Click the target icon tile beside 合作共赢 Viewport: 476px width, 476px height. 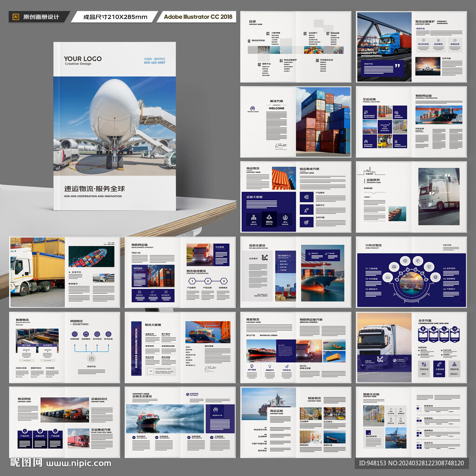point(306,222)
